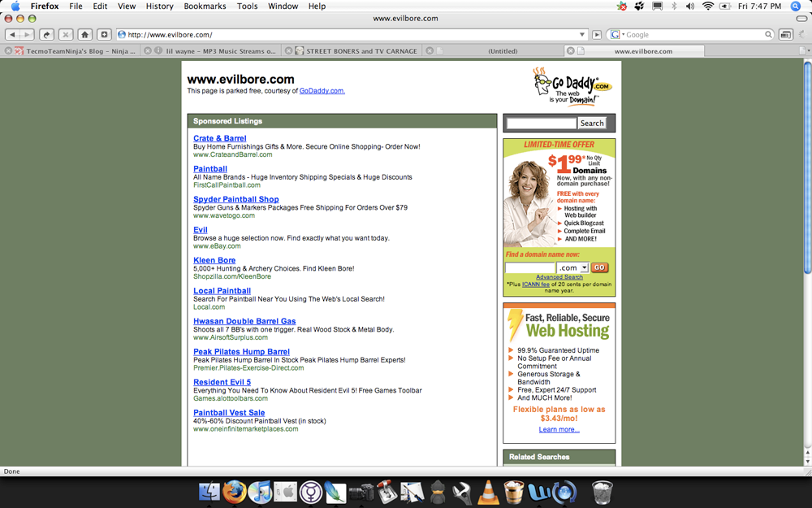Click the ICANN fee link
The height and width of the screenshot is (508, 812).
535,284
